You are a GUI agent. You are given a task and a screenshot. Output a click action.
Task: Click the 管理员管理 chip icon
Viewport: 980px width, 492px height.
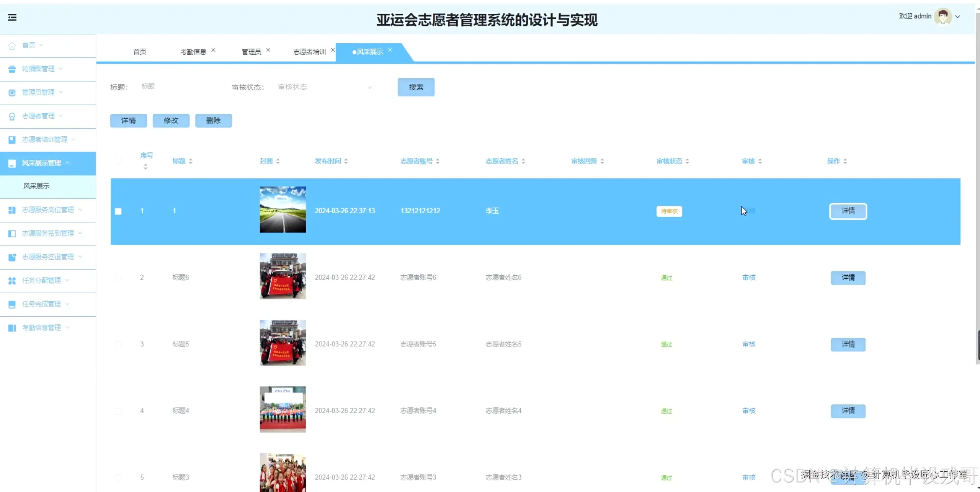click(12, 93)
